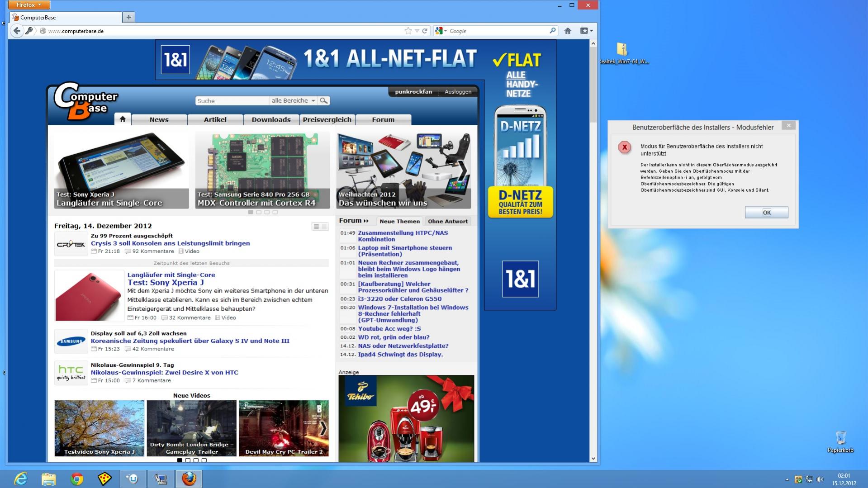Play the 'Devil May Cry PC-Trailer 2' video
The height and width of the screenshot is (488, 868).
pos(284,428)
